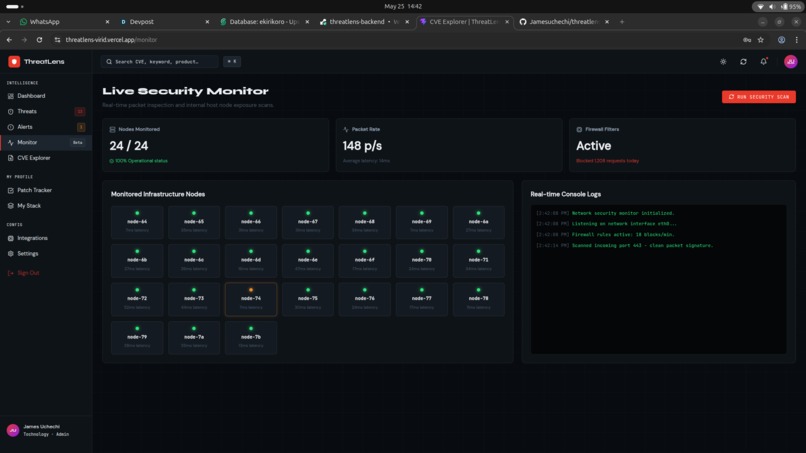Toggle the light/dark theme sun icon
This screenshot has width=806, height=453.
tap(723, 62)
